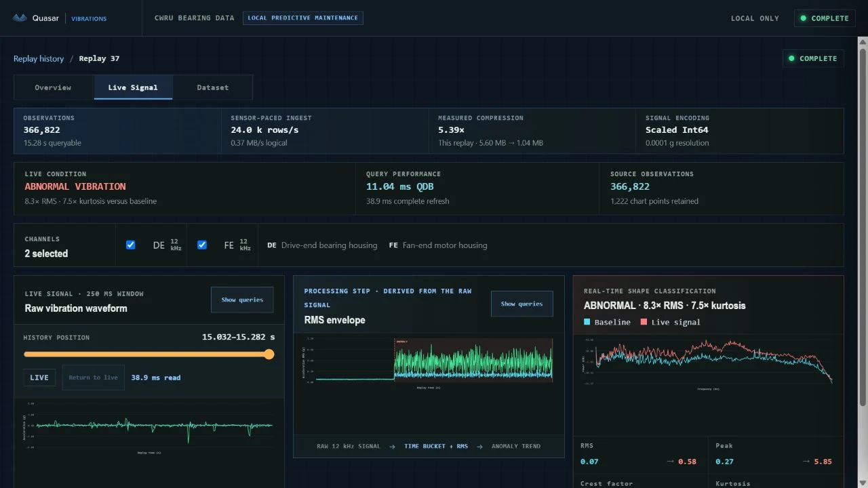Click the COMPLETE badge on the Replay 37 row

[813, 58]
